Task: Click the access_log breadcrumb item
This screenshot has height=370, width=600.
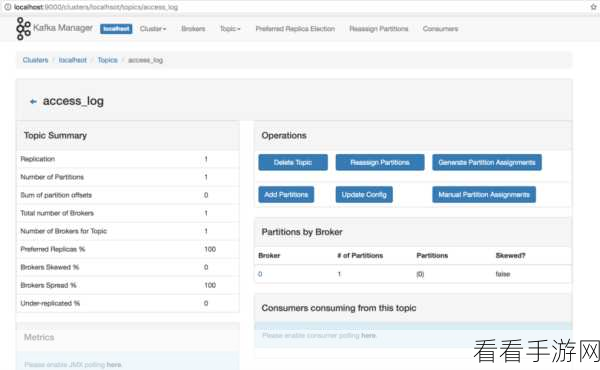Action: coord(145,60)
